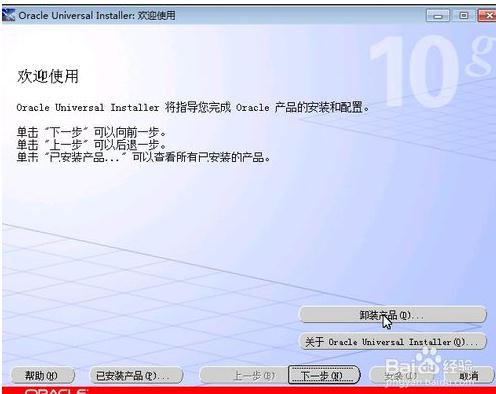Click the 上一步 back button
The height and width of the screenshot is (394, 496).
(244, 376)
